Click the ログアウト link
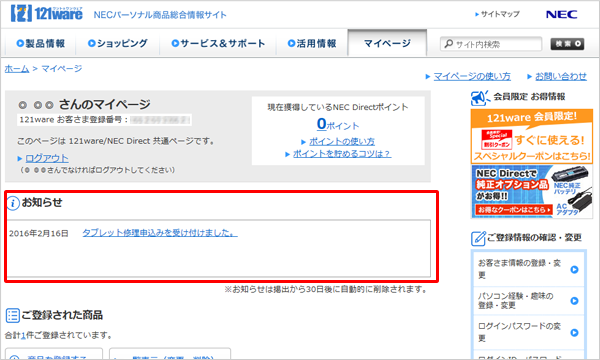 point(47,158)
